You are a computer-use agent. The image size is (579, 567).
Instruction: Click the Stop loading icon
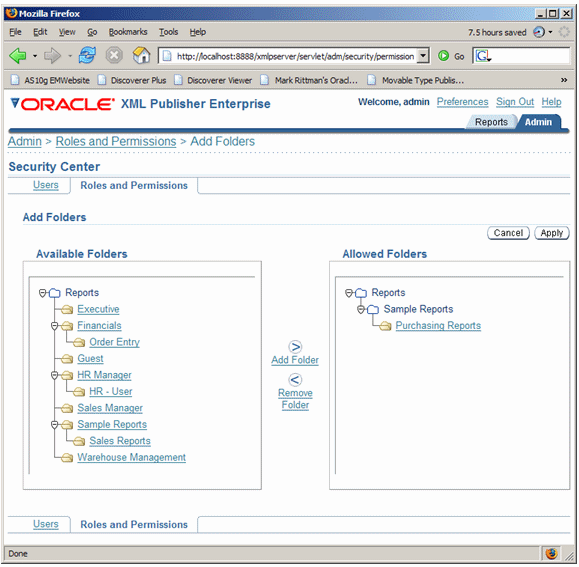(114, 56)
